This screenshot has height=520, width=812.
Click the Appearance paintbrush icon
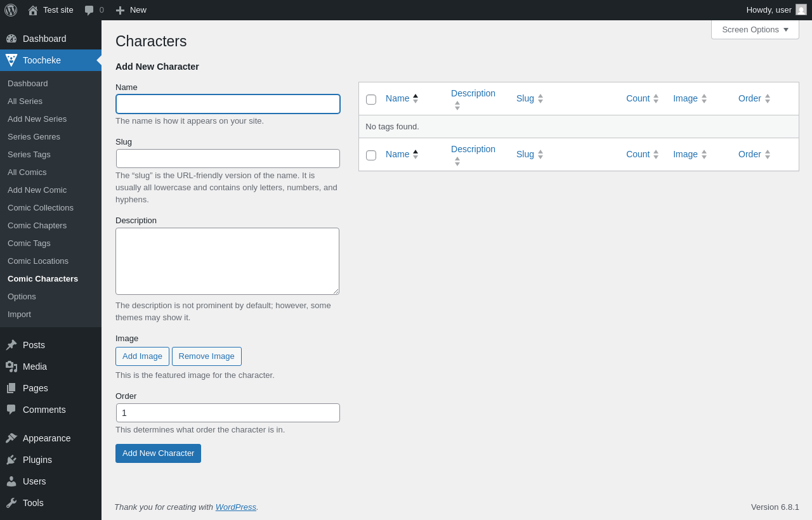(11, 438)
